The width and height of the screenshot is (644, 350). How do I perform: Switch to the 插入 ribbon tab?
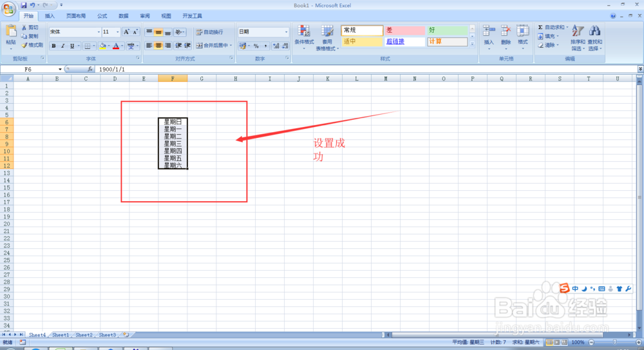point(50,16)
